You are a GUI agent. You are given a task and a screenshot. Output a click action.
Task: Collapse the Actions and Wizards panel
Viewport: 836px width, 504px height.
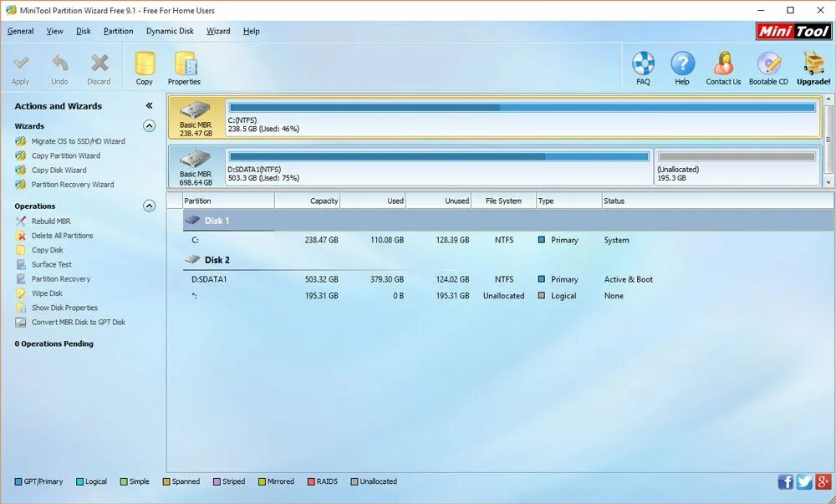[150, 105]
